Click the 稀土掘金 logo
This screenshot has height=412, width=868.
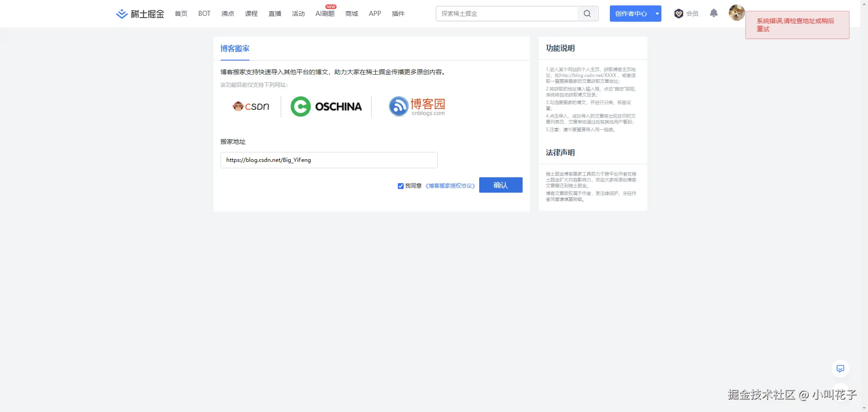(139, 14)
